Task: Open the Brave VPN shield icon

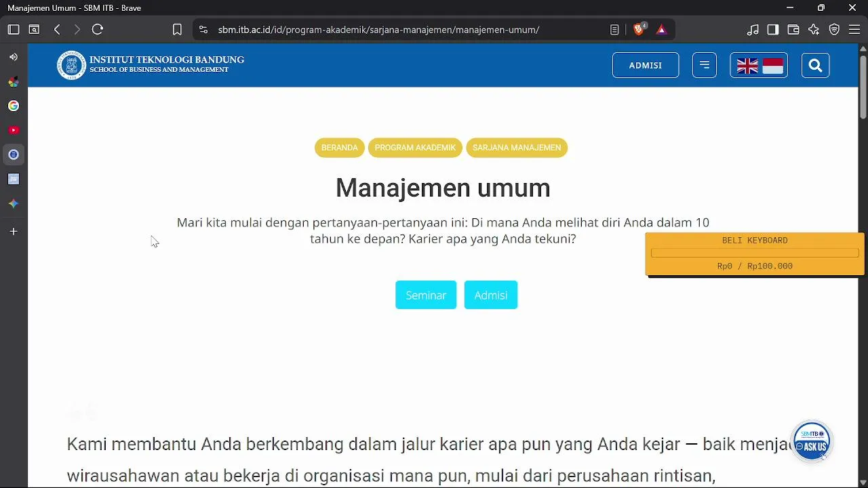Action: 834,29
